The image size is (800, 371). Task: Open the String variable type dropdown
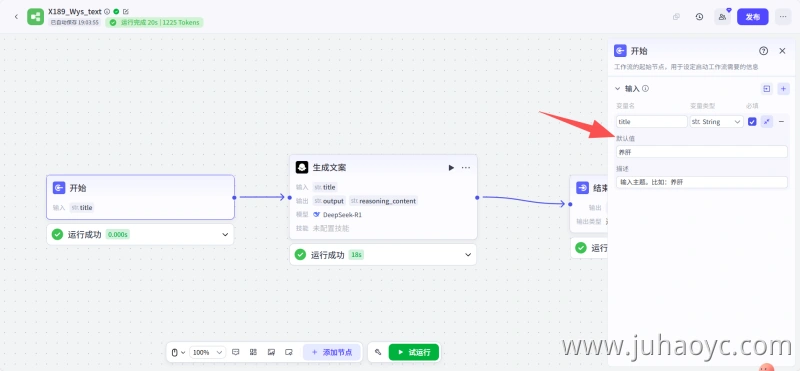(716, 121)
